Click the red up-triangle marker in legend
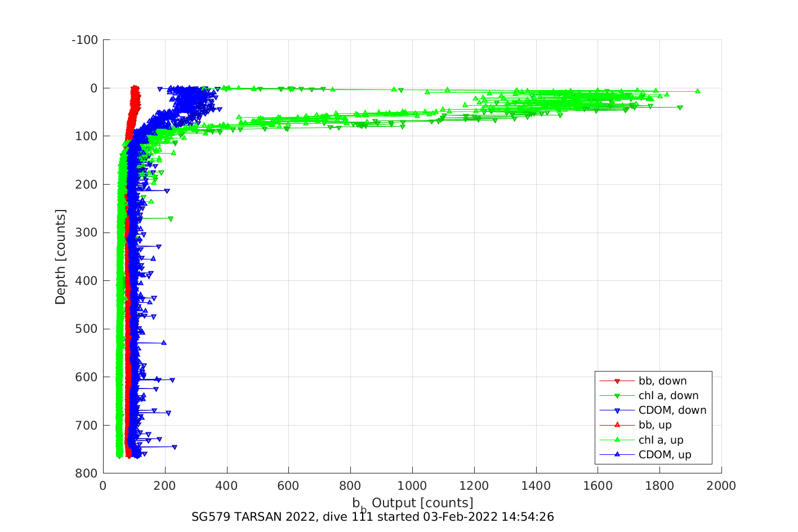798x532 pixels. 617,425
